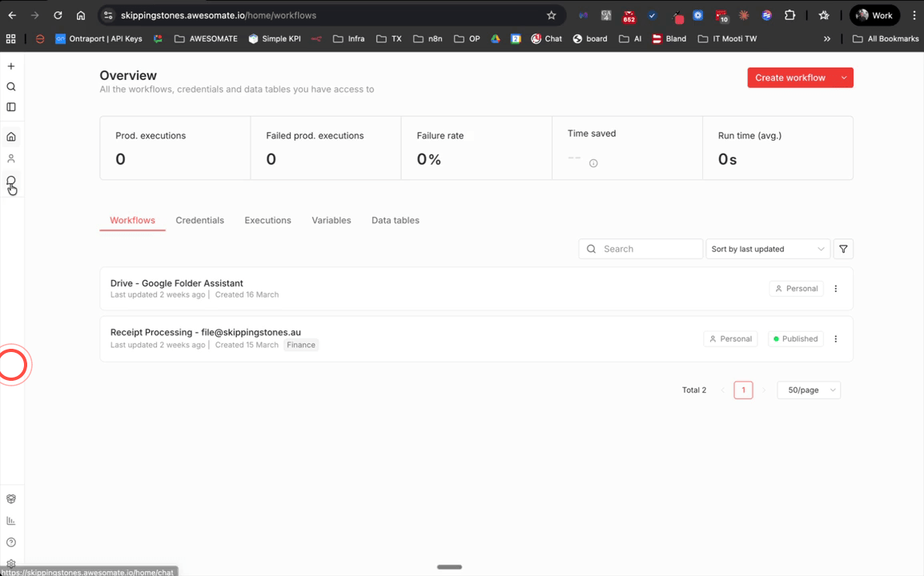
Task: Click inside the workflow Search field
Action: (x=641, y=249)
